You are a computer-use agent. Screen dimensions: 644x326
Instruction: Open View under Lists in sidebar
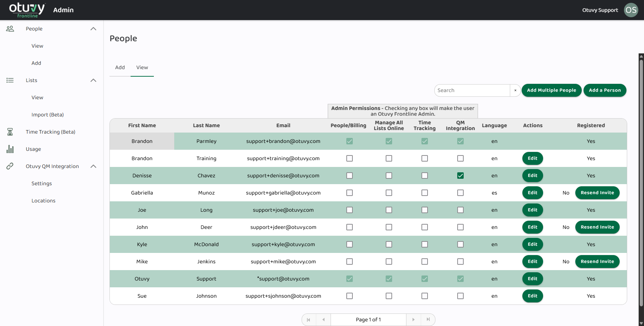[37, 97]
